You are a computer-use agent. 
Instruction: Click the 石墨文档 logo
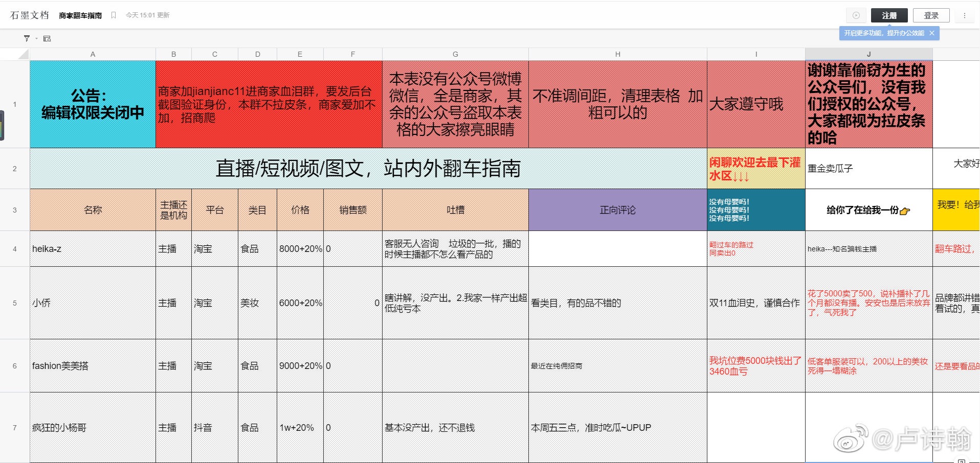[29, 15]
